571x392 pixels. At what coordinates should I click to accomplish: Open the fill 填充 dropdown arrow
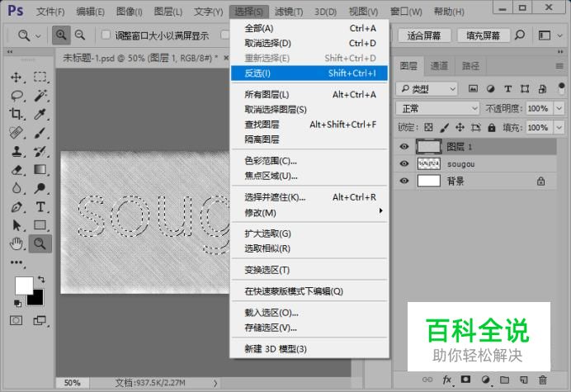point(559,128)
